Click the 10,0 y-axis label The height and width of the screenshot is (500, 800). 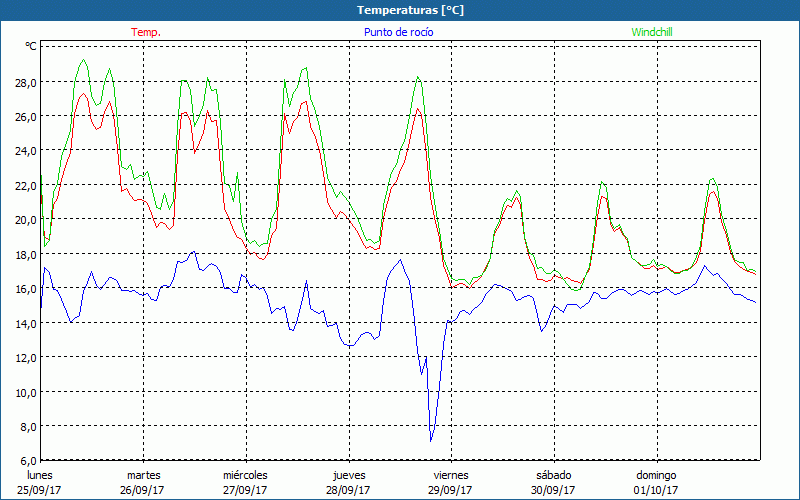pyautogui.click(x=24, y=392)
